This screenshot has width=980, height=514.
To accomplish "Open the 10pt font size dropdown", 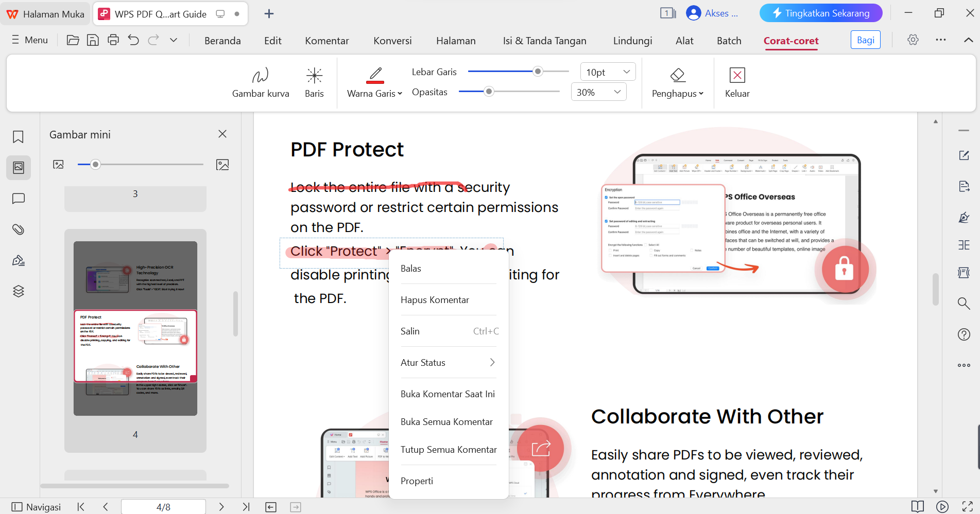I will 608,72.
